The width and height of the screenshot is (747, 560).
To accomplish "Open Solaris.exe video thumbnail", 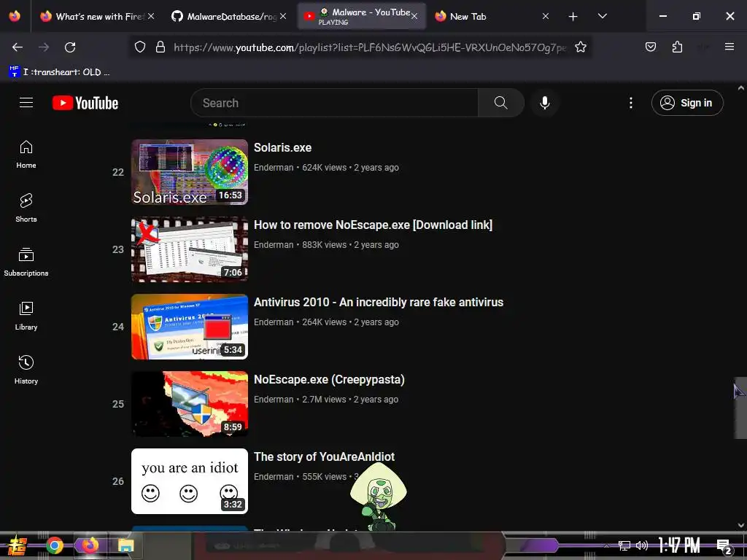I will (x=190, y=172).
